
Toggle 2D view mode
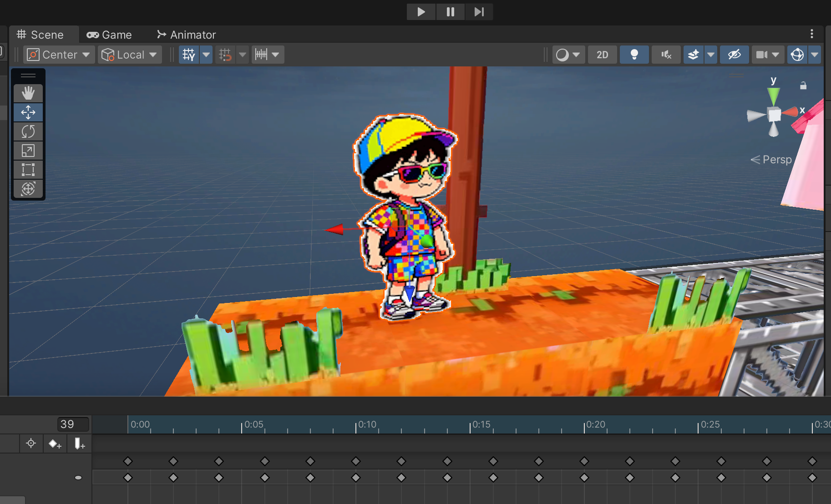tap(602, 55)
